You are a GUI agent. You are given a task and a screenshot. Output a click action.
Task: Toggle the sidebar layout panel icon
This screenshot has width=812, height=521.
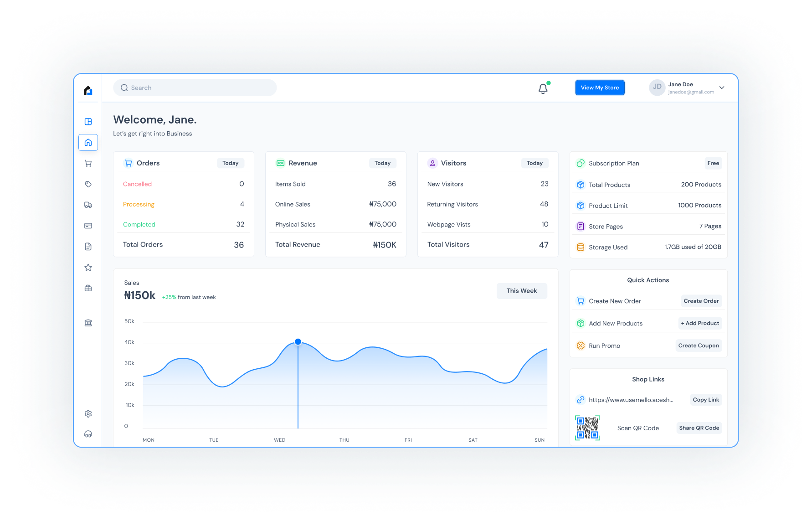point(88,122)
